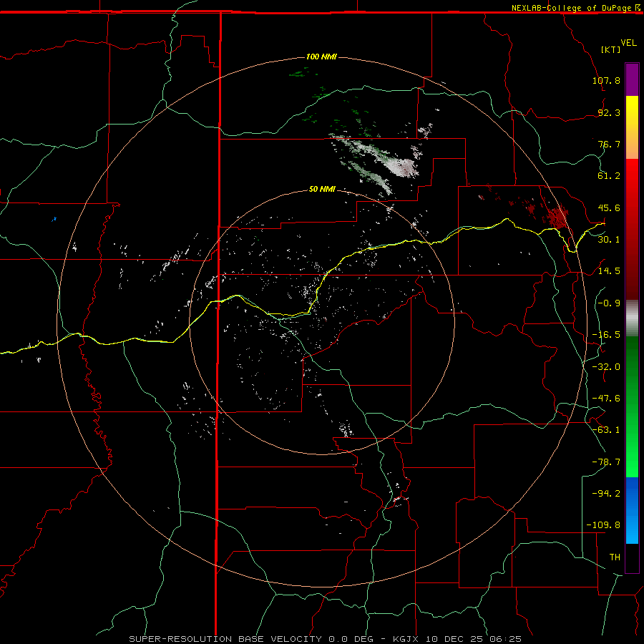
Task: Select the 107.8 value on the velocity scale
Action: [x=606, y=80]
